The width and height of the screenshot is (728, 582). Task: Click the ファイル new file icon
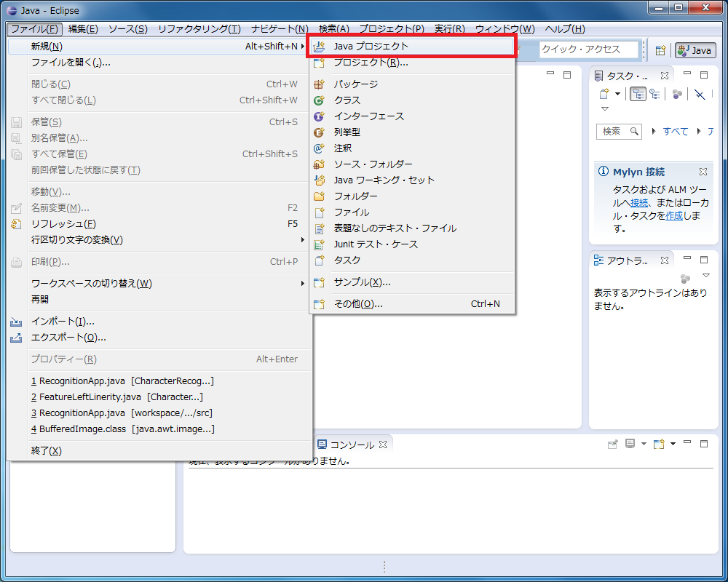tap(319, 212)
